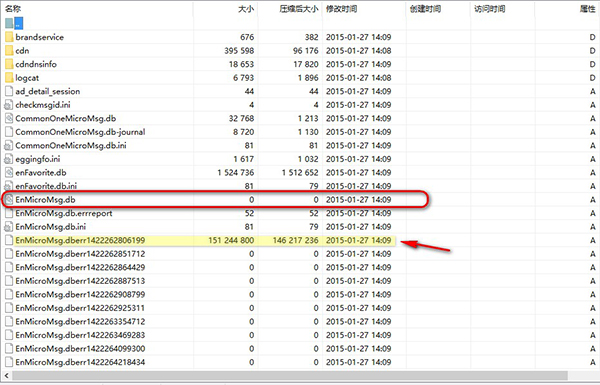600x385 pixels.
Task: Select the circled EnMicroMsg.db file row
Action: 215,199
